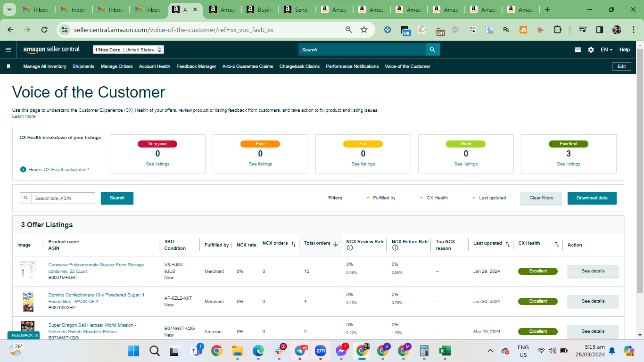Click the Download data button
This screenshot has height=362, width=644.
click(x=592, y=198)
